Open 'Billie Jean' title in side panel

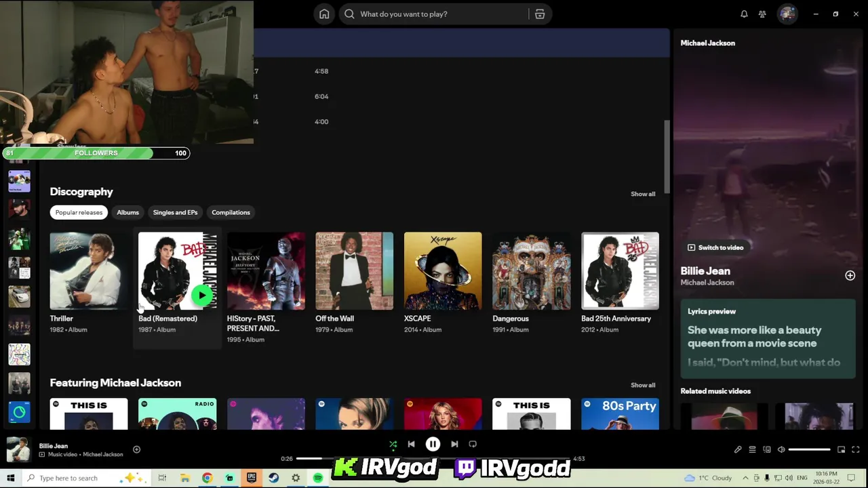(x=705, y=271)
